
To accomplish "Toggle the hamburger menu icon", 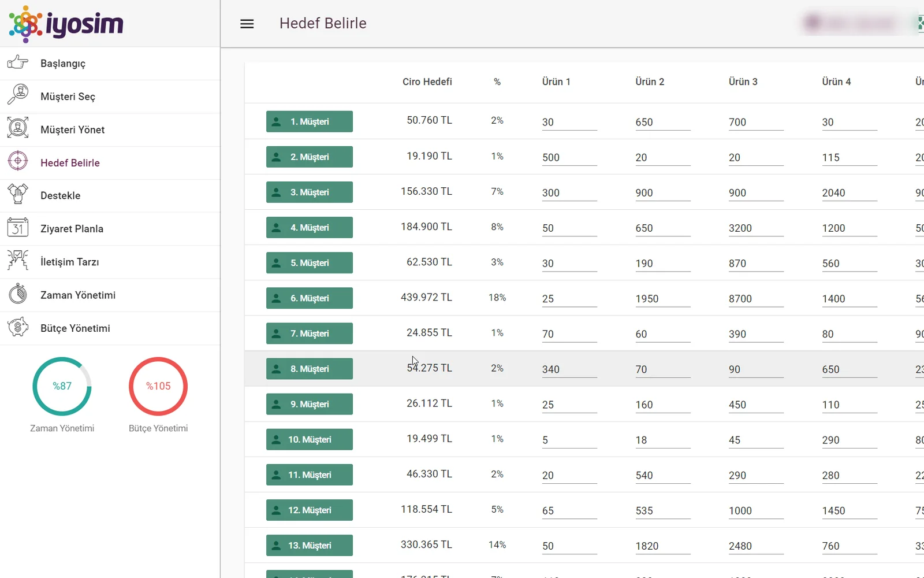I will pyautogui.click(x=247, y=24).
